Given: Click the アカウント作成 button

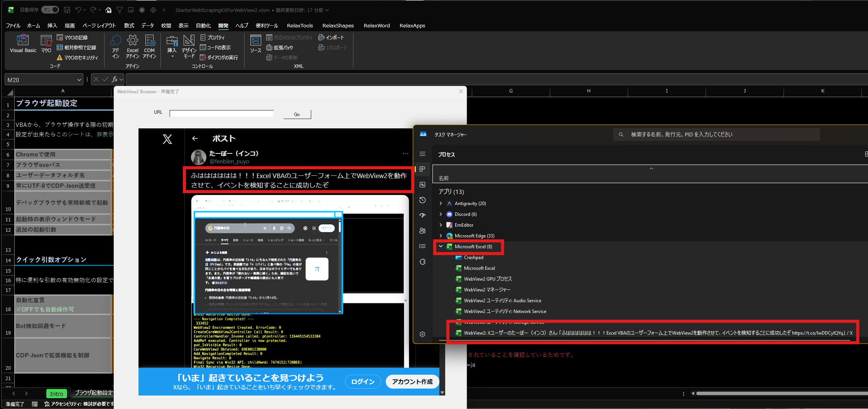Looking at the screenshot, I should click(412, 381).
